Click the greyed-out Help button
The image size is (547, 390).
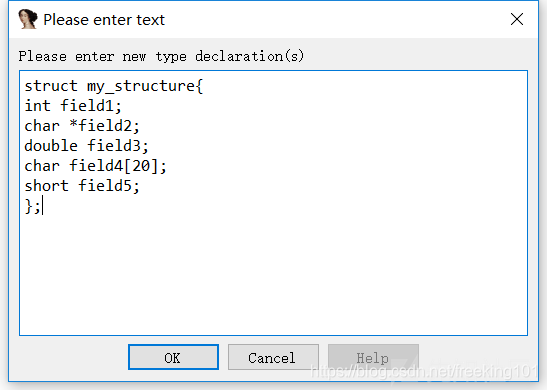point(373,357)
